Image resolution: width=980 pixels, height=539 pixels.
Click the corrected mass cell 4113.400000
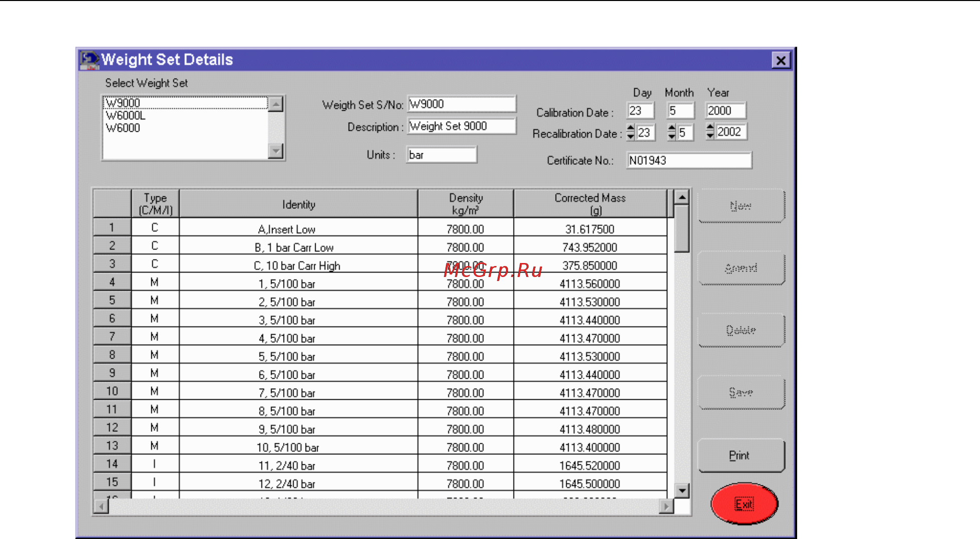tap(590, 446)
